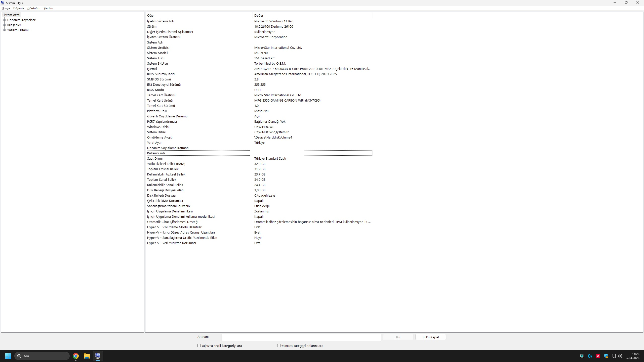The image size is (644, 362).
Task: Open the Logitech G HUB tray icon
Action: click(x=590, y=356)
